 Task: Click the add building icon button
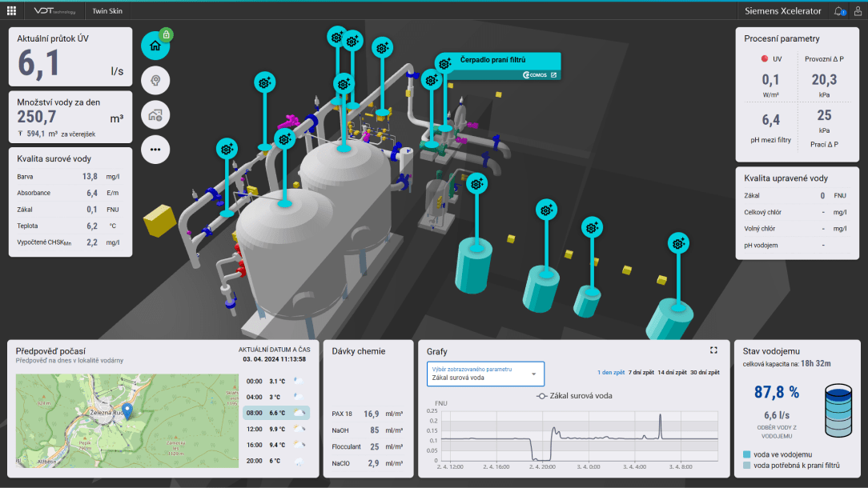pos(155,114)
